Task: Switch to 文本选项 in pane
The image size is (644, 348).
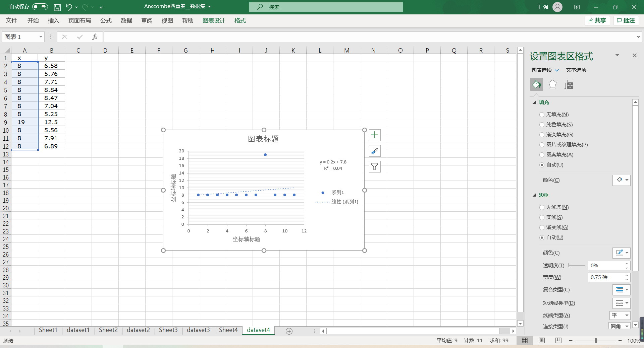Action: [x=576, y=70]
